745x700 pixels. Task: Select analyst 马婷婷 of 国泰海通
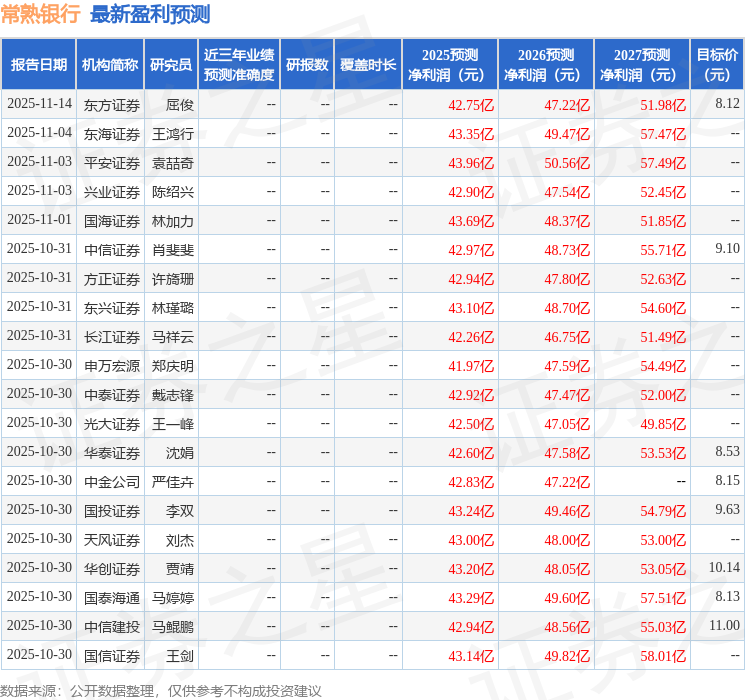tap(172, 597)
